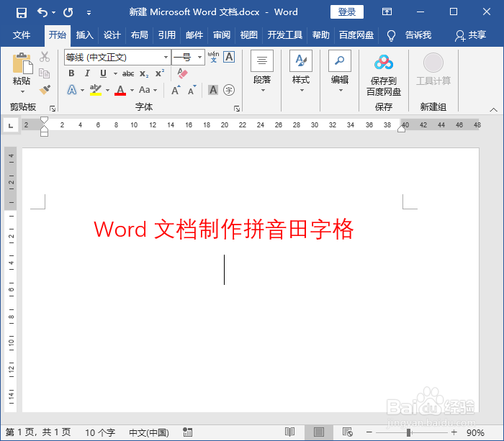The width and height of the screenshot is (504, 441).
Task: Open underline style dropdown arrow
Action: tap(115, 73)
